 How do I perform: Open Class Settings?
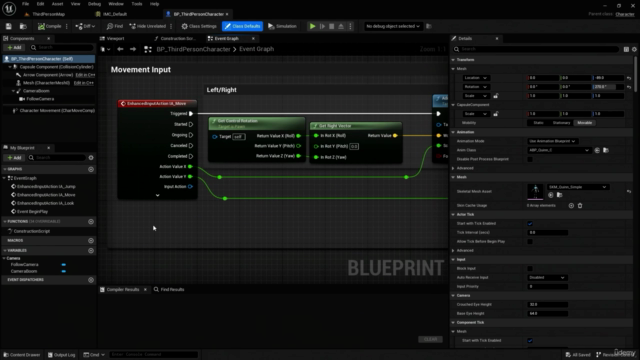[199, 26]
